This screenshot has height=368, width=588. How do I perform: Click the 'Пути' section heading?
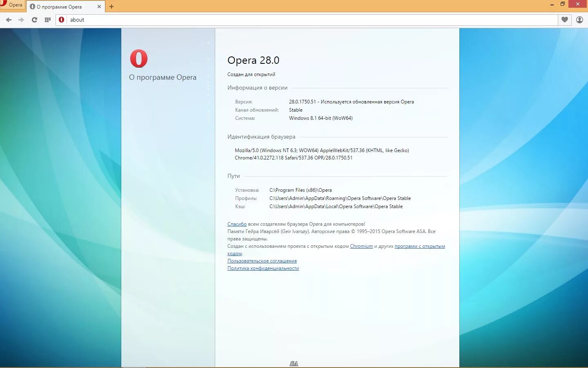234,176
